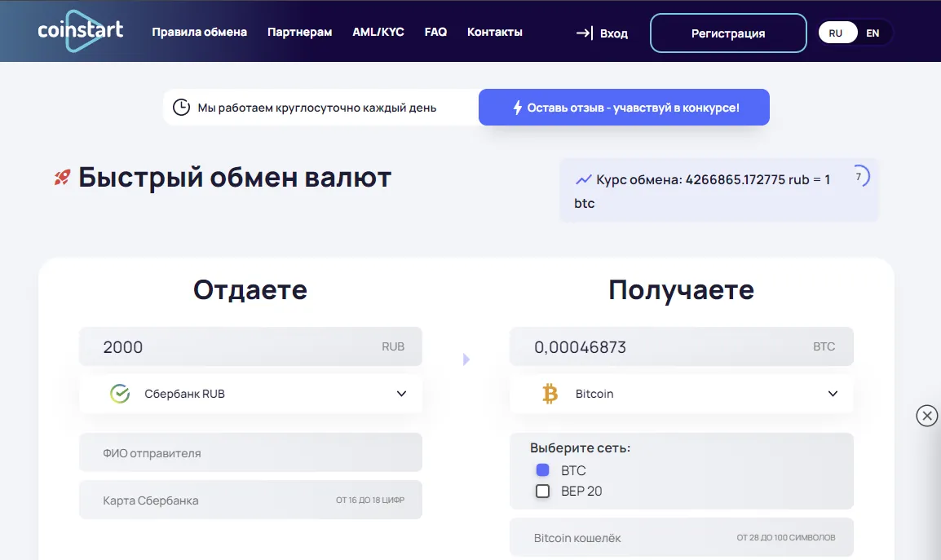Close the side popup with X icon
Viewport: 941px width, 560px height.
point(927,416)
